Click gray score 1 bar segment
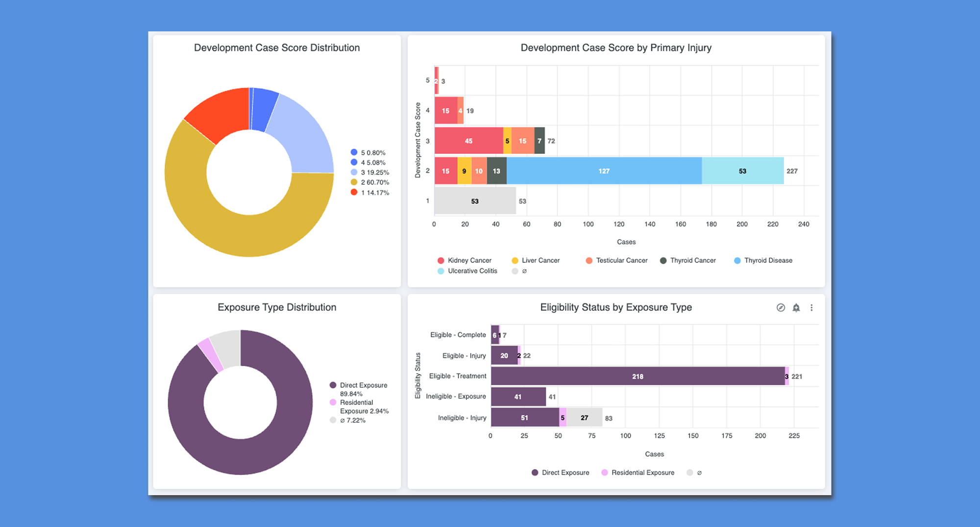980x527 pixels. click(x=475, y=201)
